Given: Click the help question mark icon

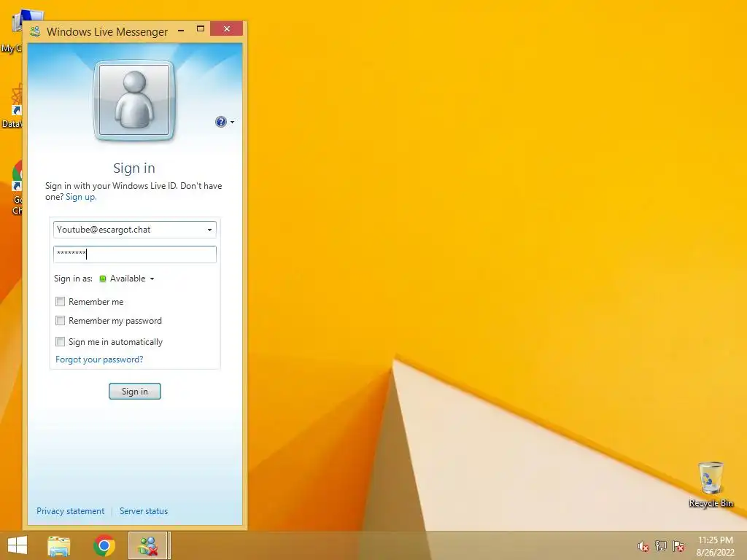Looking at the screenshot, I should [220, 122].
